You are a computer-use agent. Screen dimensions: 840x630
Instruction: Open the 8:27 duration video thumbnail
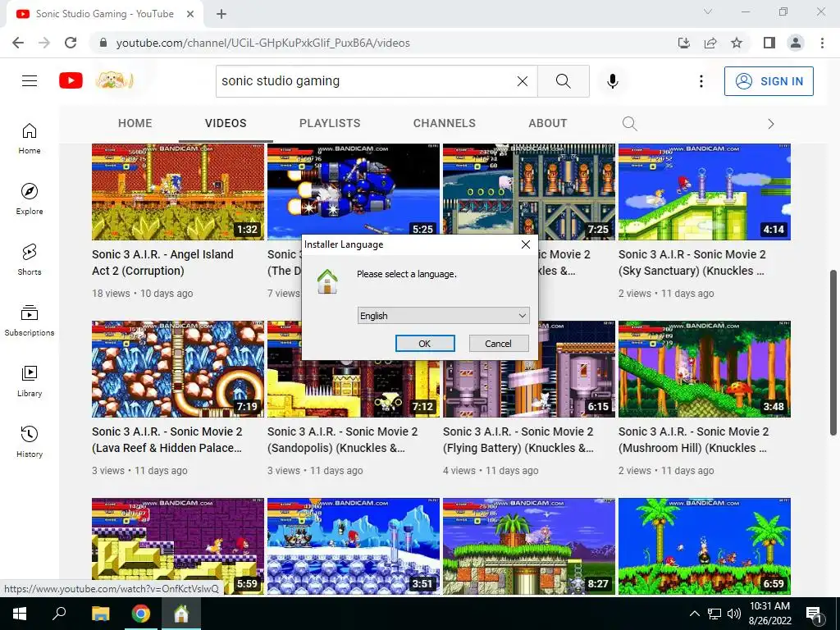529,546
